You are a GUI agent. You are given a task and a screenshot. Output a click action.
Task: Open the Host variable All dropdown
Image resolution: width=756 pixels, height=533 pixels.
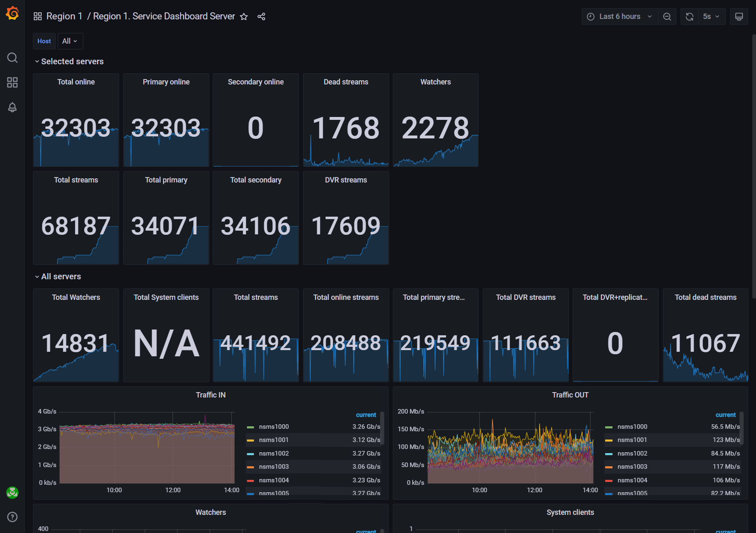pyautogui.click(x=70, y=41)
